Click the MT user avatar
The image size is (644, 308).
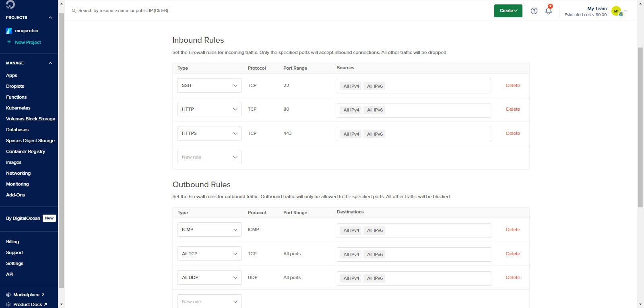616,11
